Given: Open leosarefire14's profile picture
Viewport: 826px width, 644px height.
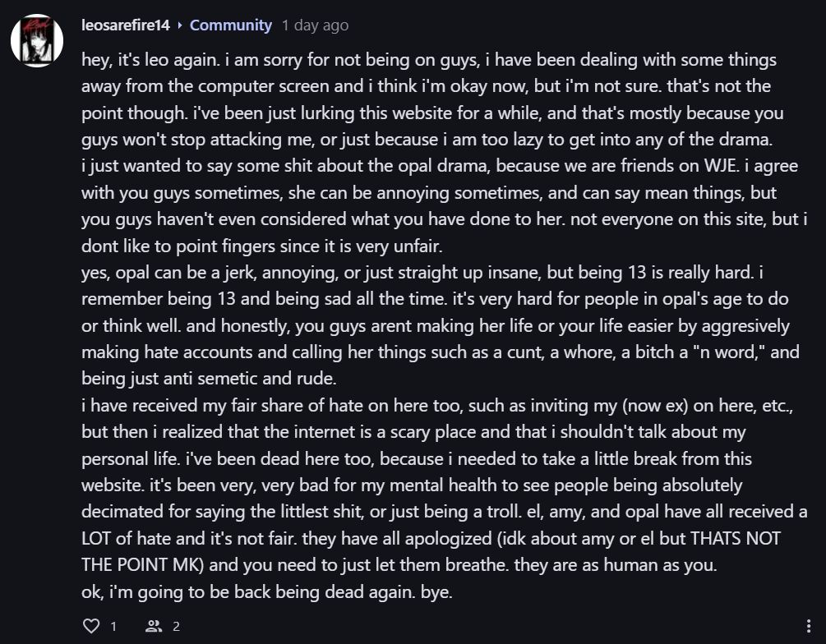Looking at the screenshot, I should point(37,39).
